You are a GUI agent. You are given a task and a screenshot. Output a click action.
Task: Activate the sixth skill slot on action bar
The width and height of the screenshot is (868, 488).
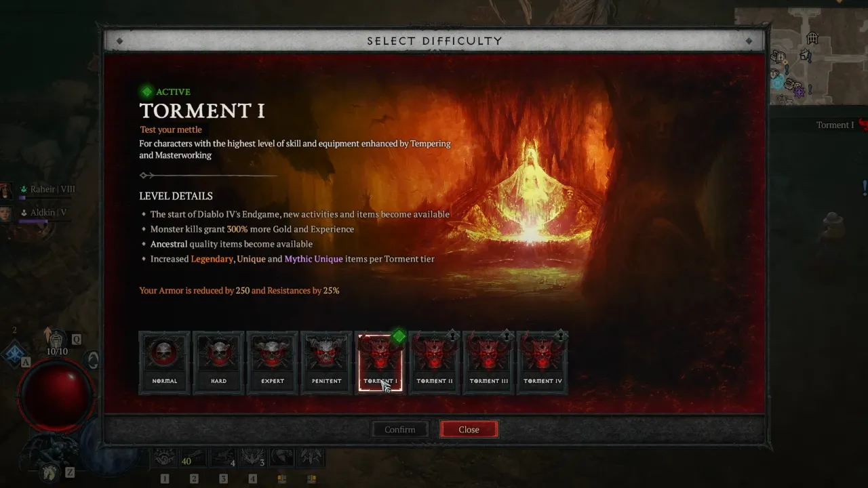(311, 457)
